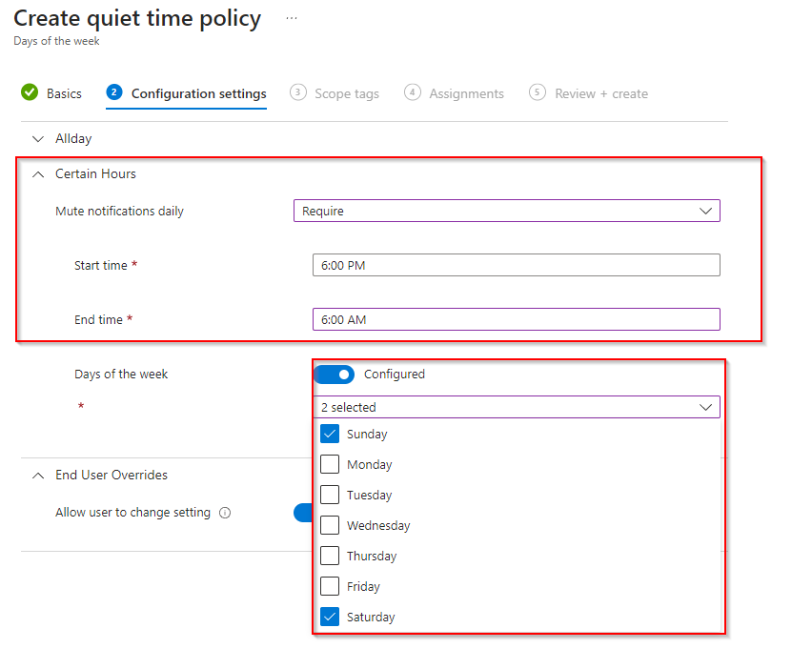Click the ellipsis icon beside the page title

coord(292,18)
